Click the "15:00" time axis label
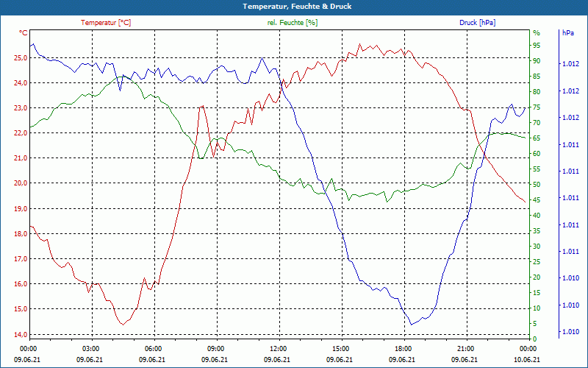Viewport: 588px width, 368px height. point(341,348)
